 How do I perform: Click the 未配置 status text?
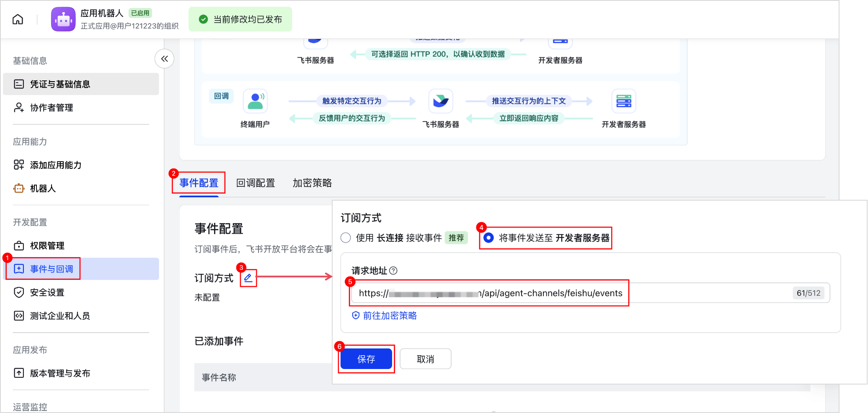pyautogui.click(x=207, y=297)
